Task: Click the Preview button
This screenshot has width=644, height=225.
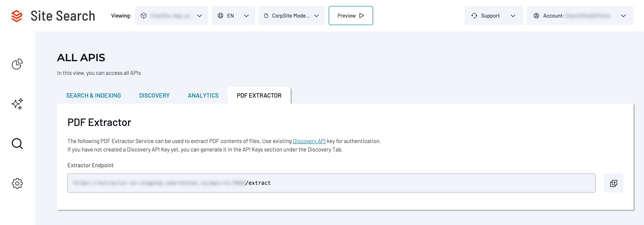Action: pyautogui.click(x=351, y=16)
